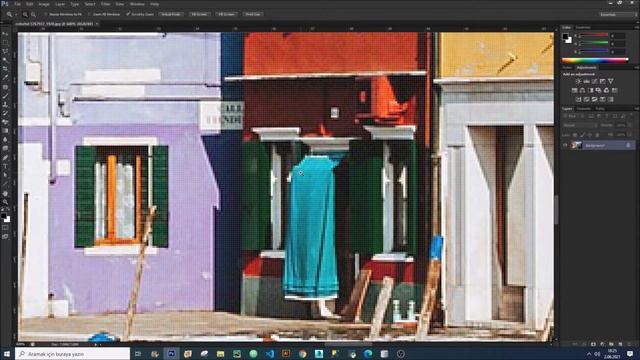Click the Print Size button
The height and width of the screenshot is (360, 640).
[253, 14]
